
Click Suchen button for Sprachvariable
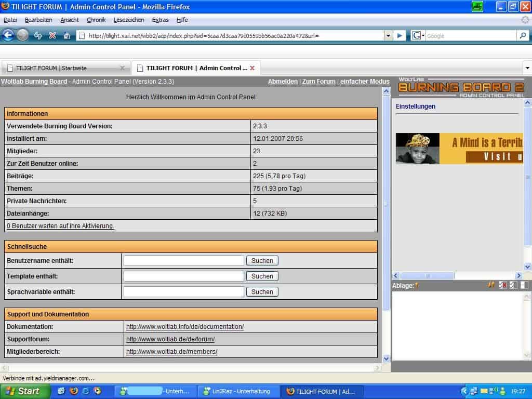[x=262, y=292]
